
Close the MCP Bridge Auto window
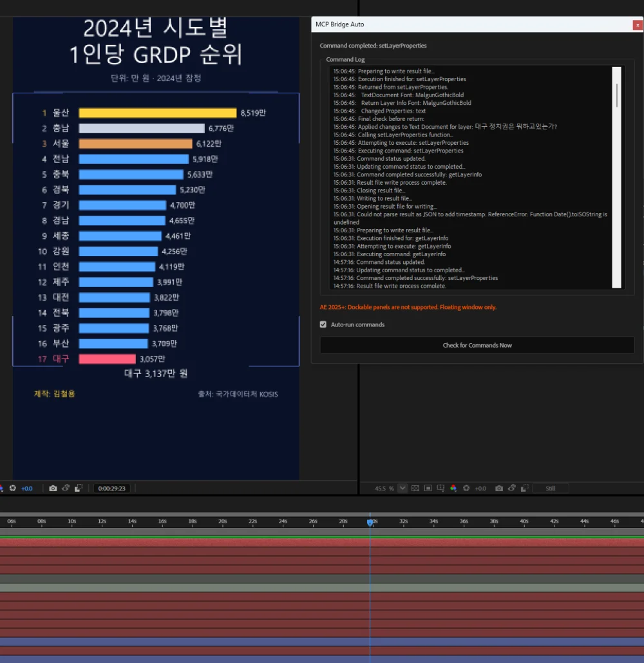tap(637, 25)
